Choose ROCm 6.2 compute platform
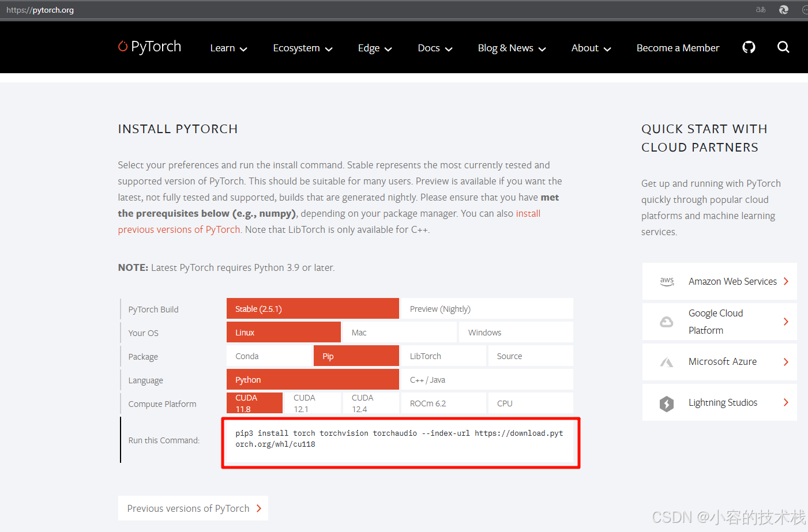Screen dimensions: 808x532 444,403
